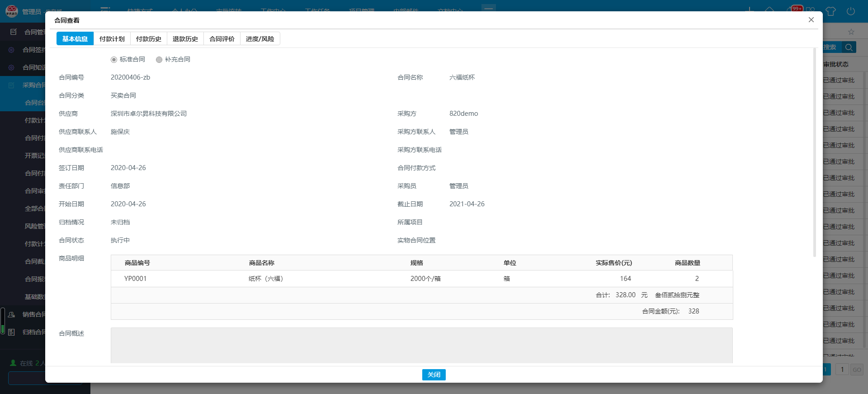The image size is (868, 394).
Task: Open the 合同评价 tab
Action: 222,39
